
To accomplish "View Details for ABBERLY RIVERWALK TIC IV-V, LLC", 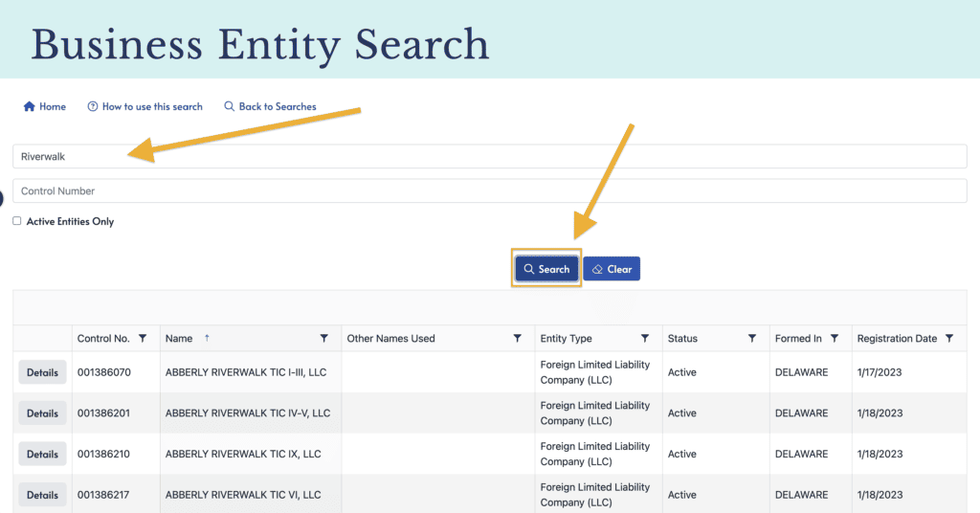I will coord(42,413).
